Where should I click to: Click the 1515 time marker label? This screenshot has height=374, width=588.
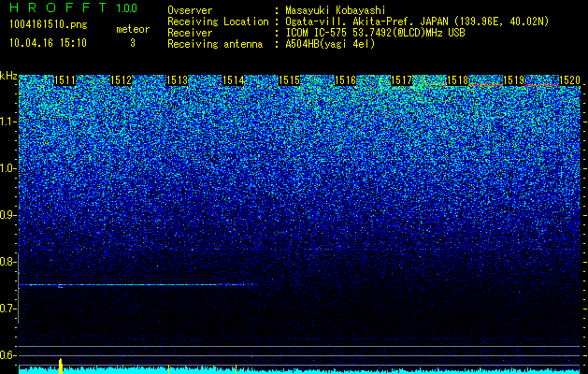pos(290,80)
